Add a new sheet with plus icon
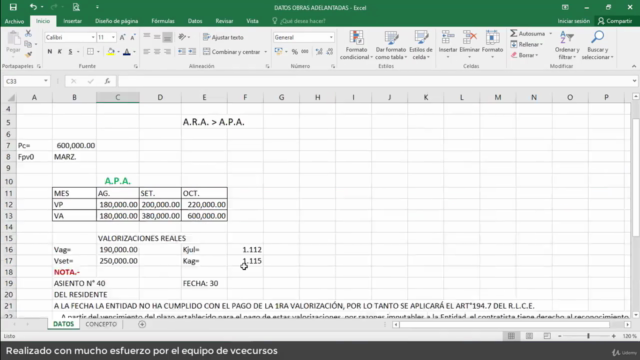The image size is (640, 360). (142, 324)
